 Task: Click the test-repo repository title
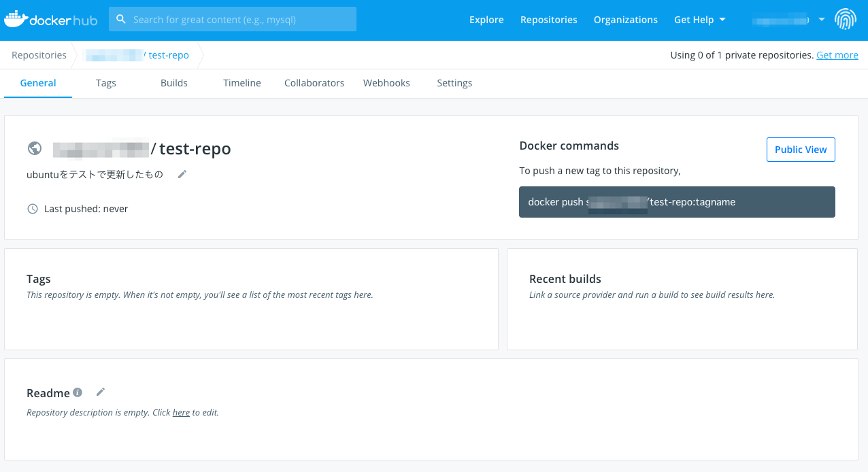[195, 148]
